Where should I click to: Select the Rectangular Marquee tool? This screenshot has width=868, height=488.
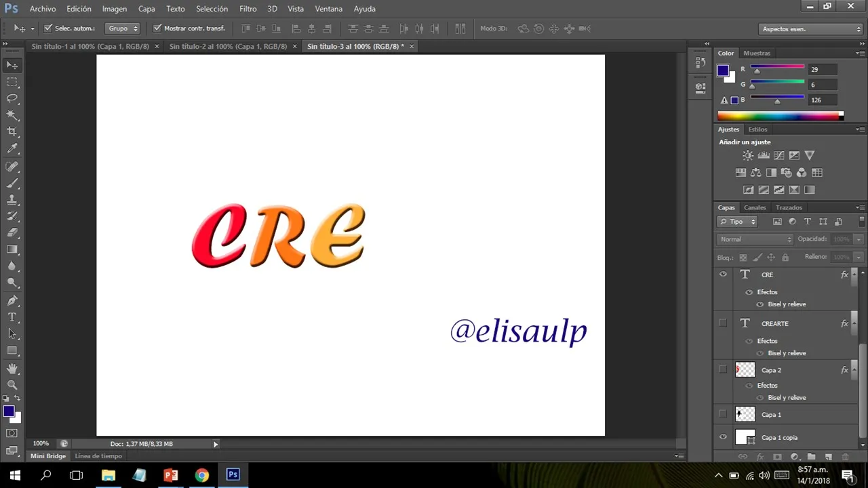[12, 81]
